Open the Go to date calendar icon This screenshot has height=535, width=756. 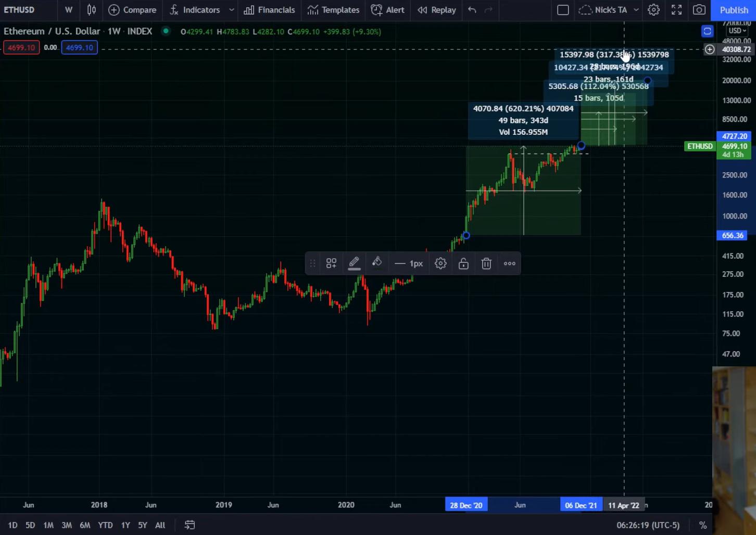click(190, 525)
